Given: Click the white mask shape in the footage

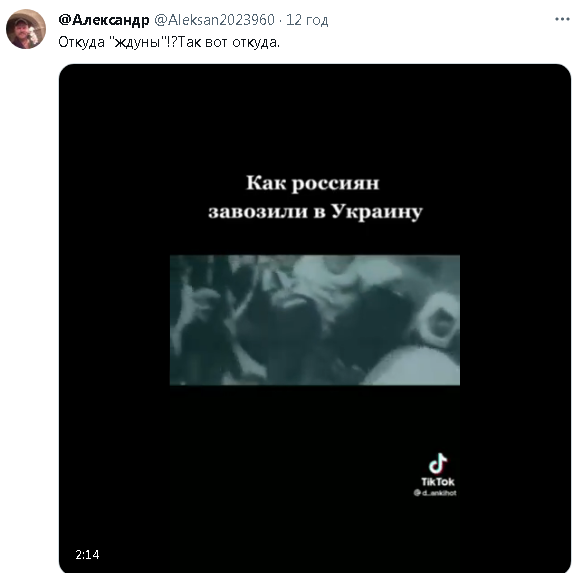Looking at the screenshot, I should pyautogui.click(x=437, y=319).
